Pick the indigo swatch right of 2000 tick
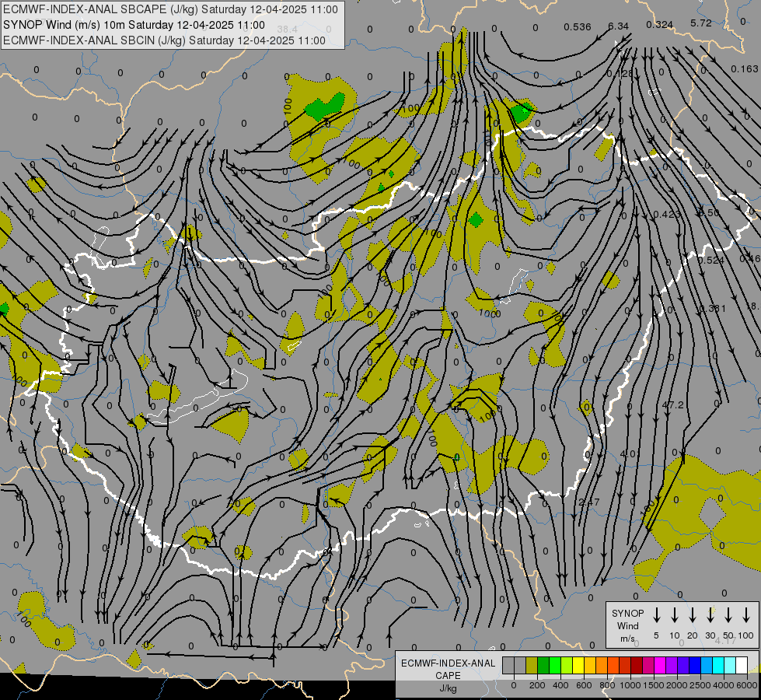This screenshot has width=761, height=700. point(684,665)
